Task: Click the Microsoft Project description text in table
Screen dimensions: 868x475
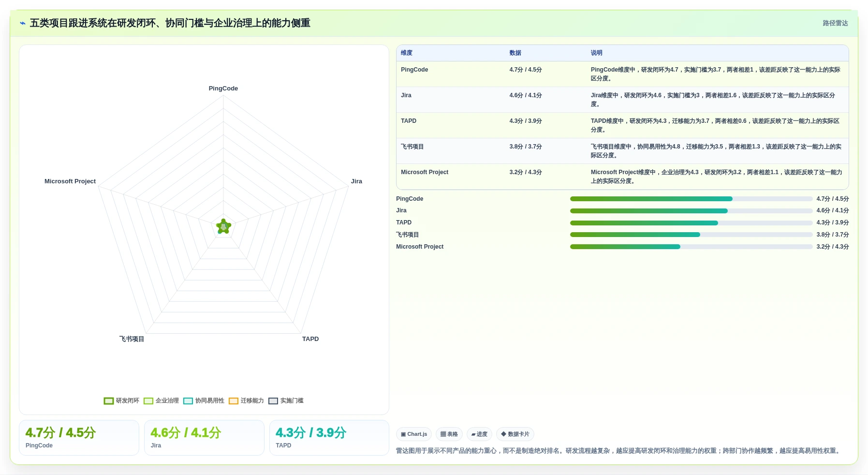Action: pos(717,177)
